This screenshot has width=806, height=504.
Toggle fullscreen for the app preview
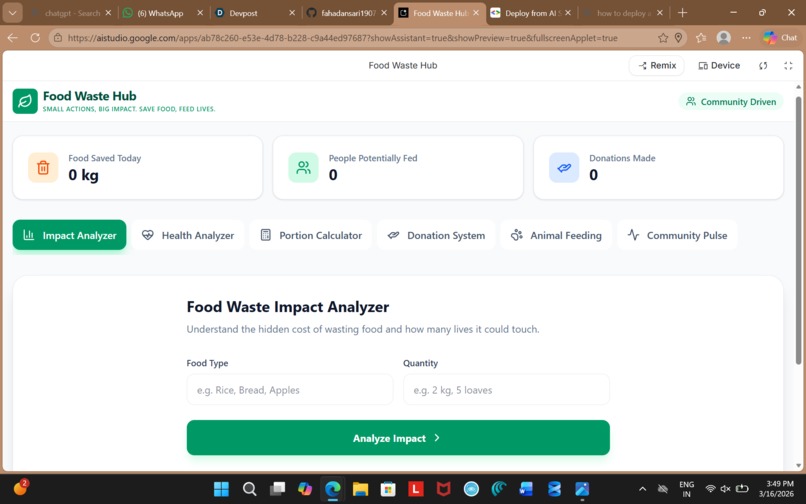pyautogui.click(x=788, y=65)
